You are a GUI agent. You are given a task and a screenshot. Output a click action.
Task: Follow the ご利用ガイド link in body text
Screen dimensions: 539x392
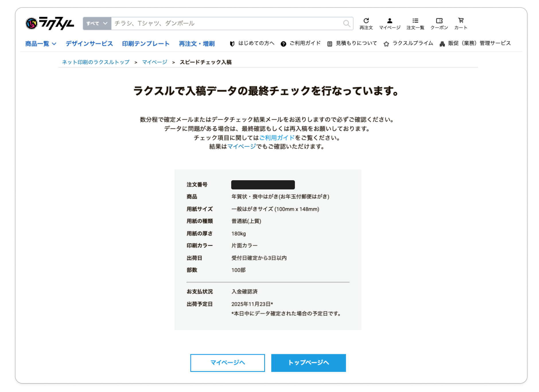coord(277,138)
